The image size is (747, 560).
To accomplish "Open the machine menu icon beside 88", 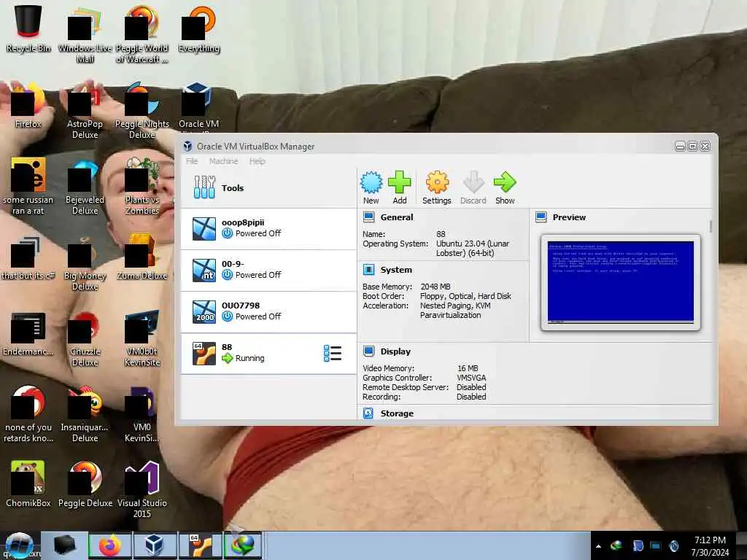I will pos(332,354).
